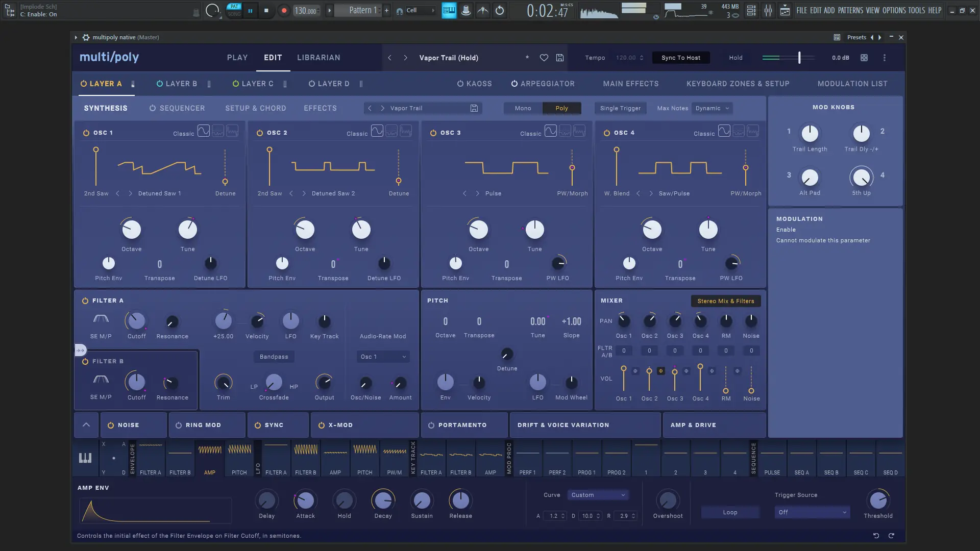Open the Max Notes Dynamic dropdown

pyautogui.click(x=713, y=108)
